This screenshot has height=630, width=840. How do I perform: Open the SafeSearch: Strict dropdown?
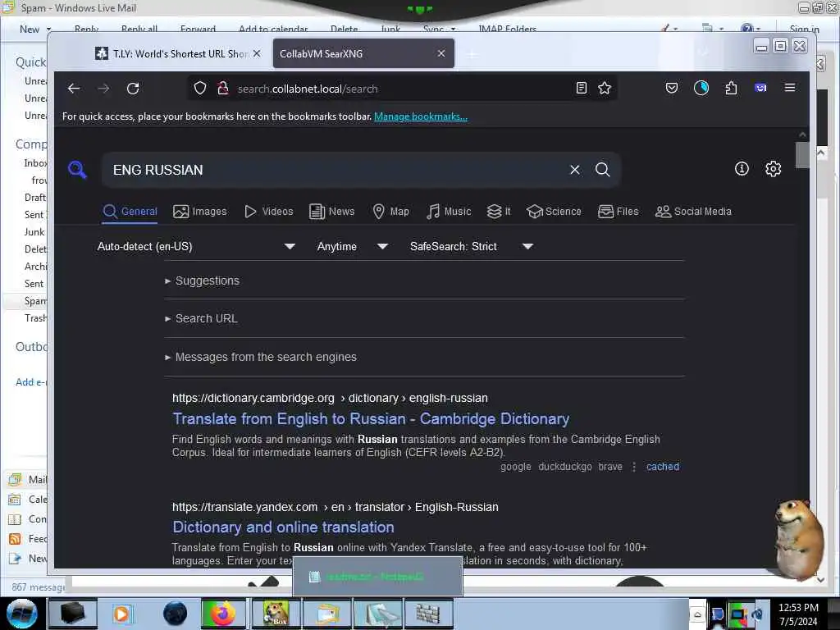point(472,246)
